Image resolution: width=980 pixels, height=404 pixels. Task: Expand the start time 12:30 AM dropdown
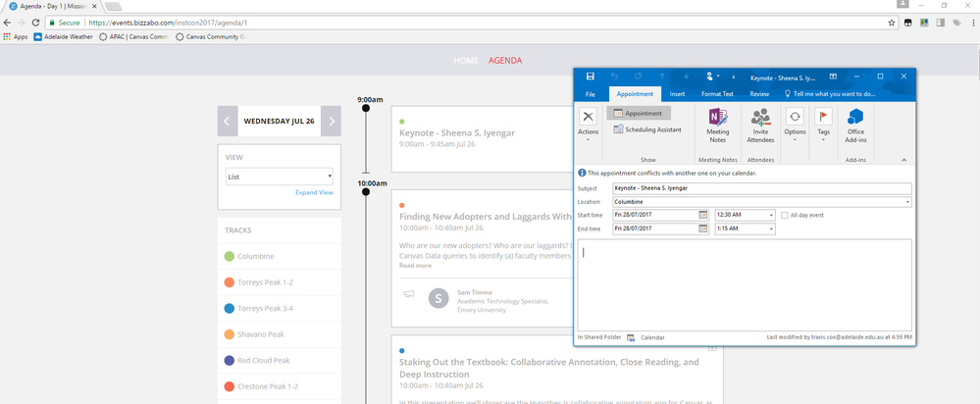click(x=771, y=215)
